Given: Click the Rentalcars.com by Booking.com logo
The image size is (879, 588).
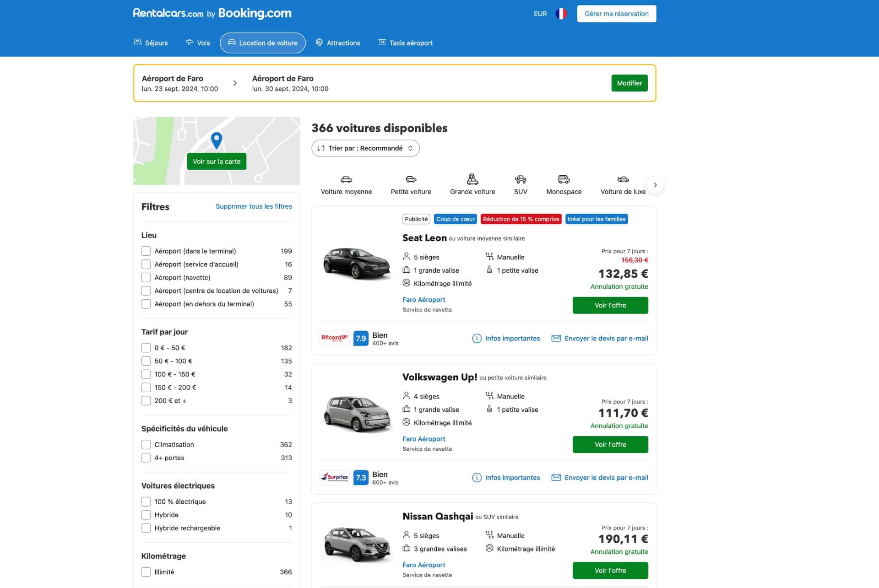Looking at the screenshot, I should point(212,13).
